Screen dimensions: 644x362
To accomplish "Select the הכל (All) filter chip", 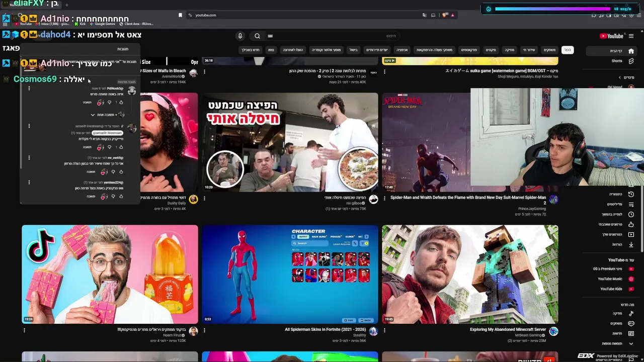I will tap(567, 50).
